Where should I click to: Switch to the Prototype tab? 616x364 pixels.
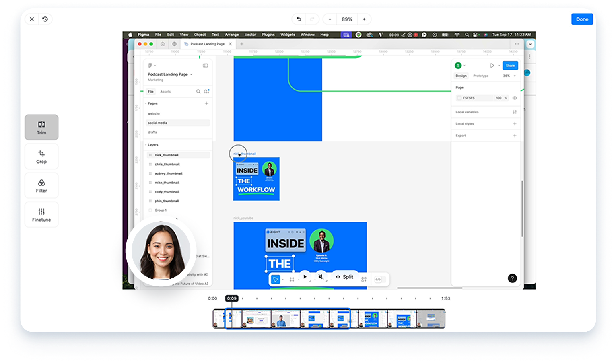pyautogui.click(x=480, y=76)
